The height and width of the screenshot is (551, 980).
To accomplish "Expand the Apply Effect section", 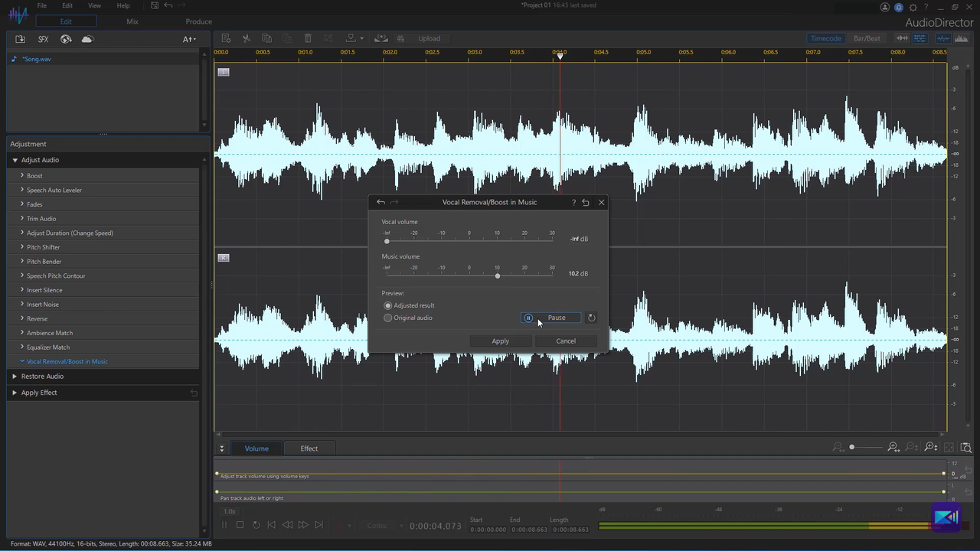I will click(38, 393).
